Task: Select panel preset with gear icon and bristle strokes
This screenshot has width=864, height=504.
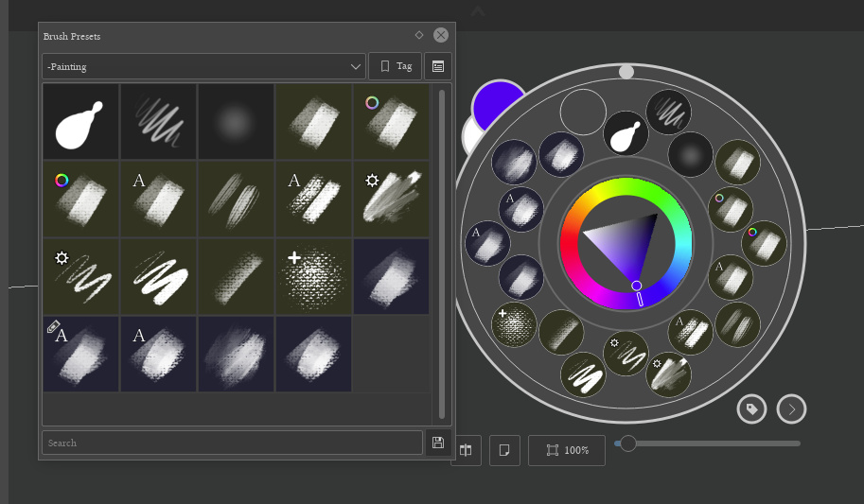Action: tap(391, 199)
